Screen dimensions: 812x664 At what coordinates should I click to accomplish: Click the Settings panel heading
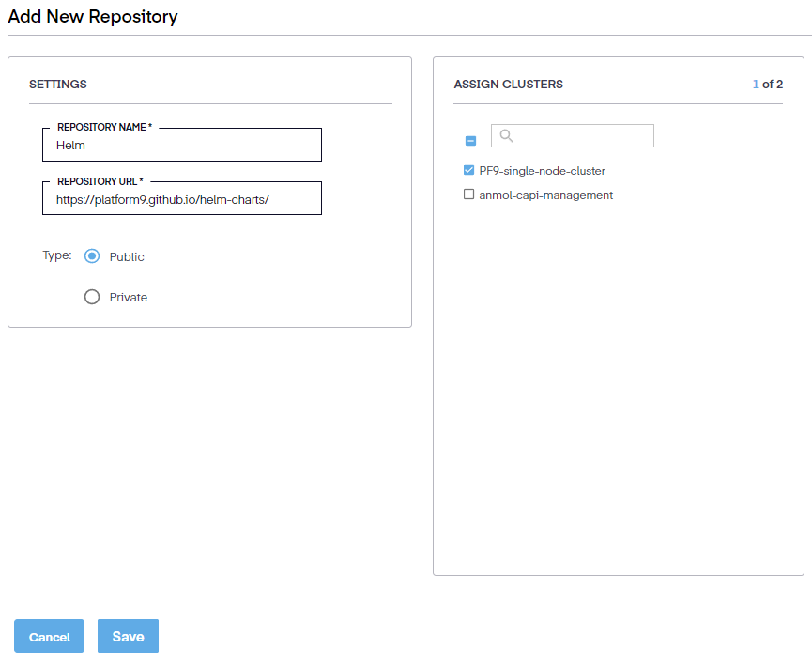pyautogui.click(x=58, y=85)
